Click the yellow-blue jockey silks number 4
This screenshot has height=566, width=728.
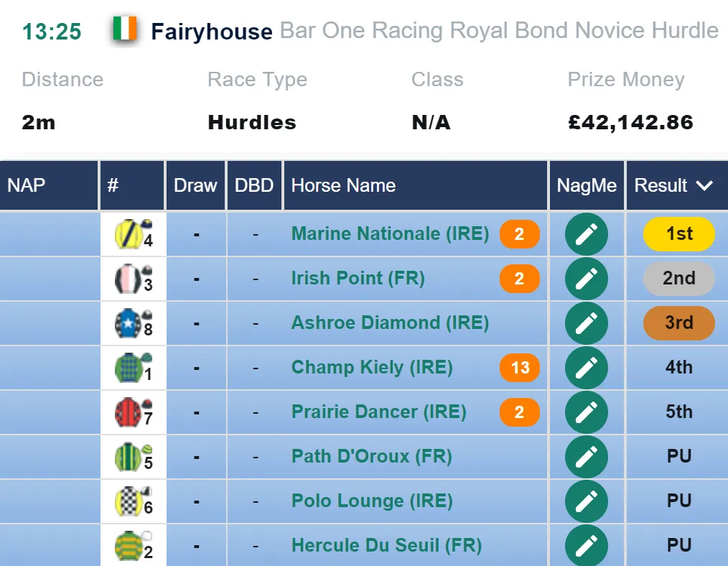coord(134,234)
